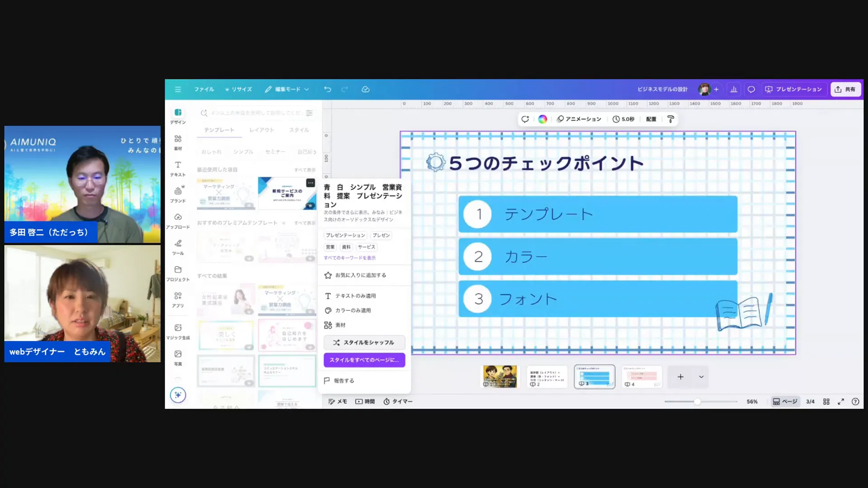The image size is (868, 488).
Task: Open the マジック生成 panel
Action: pos(178,332)
